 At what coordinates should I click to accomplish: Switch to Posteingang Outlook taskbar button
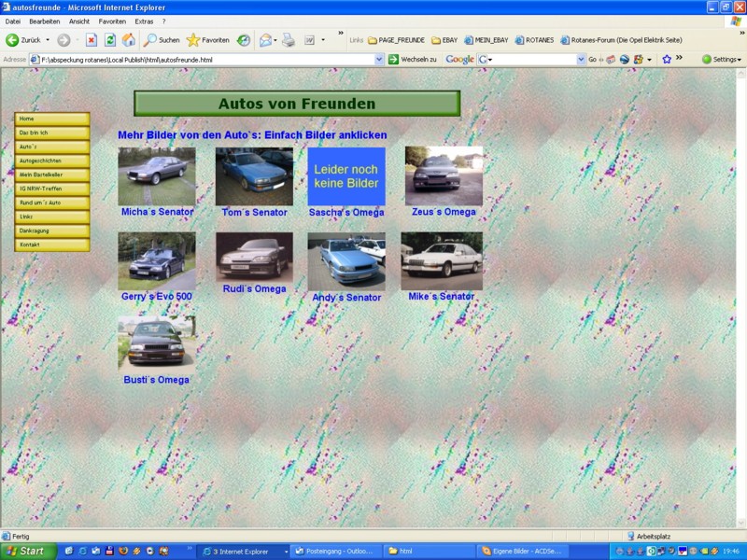point(335,552)
